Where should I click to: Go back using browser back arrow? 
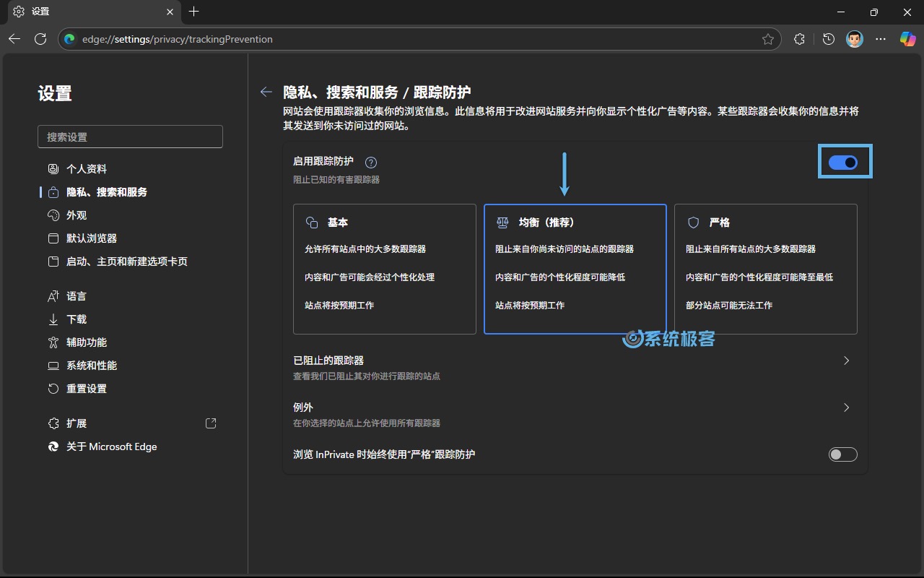click(14, 39)
